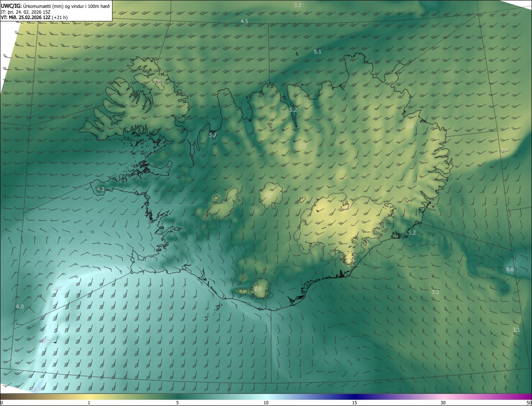The image size is (532, 406).
Task: Select the 4.5 value on the map
Action: (244, 21)
